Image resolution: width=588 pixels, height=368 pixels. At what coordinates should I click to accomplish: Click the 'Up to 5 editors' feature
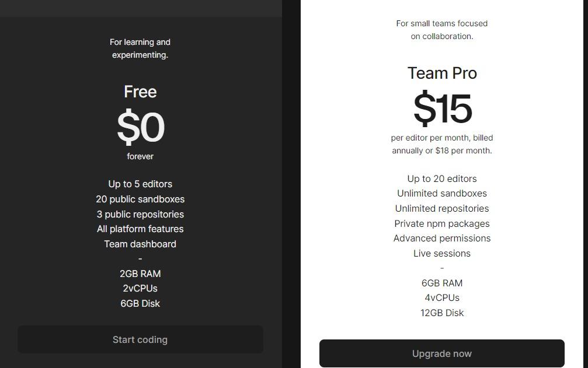pos(140,184)
